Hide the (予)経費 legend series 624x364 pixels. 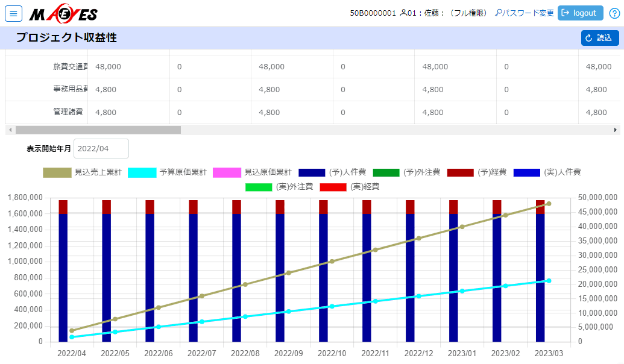[x=476, y=172]
